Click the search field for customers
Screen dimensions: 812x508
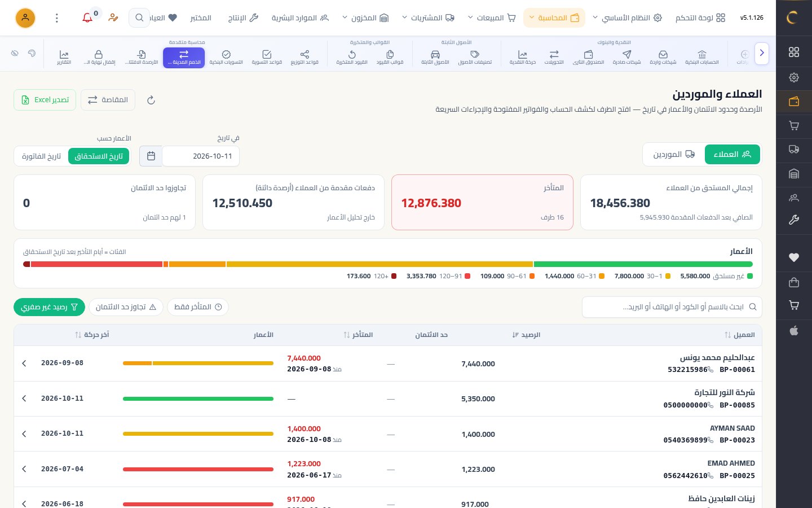(672, 307)
